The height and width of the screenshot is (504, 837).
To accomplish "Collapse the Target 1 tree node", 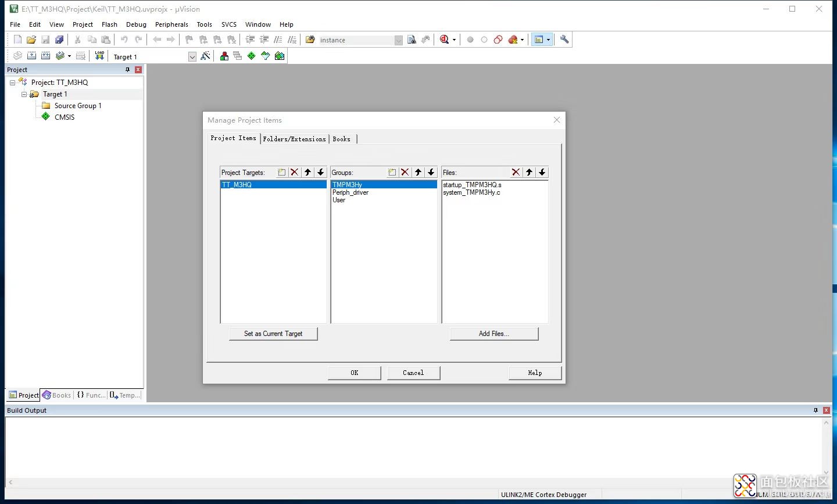I will [24, 94].
